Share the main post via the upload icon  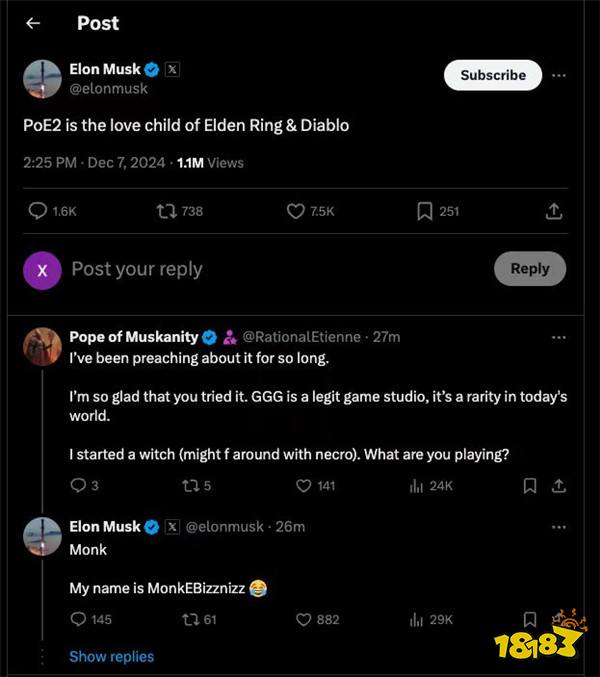(554, 211)
